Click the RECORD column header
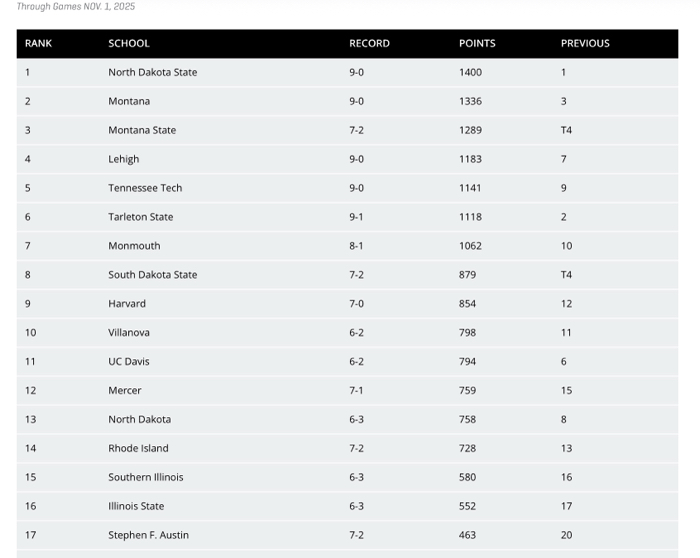 click(369, 44)
